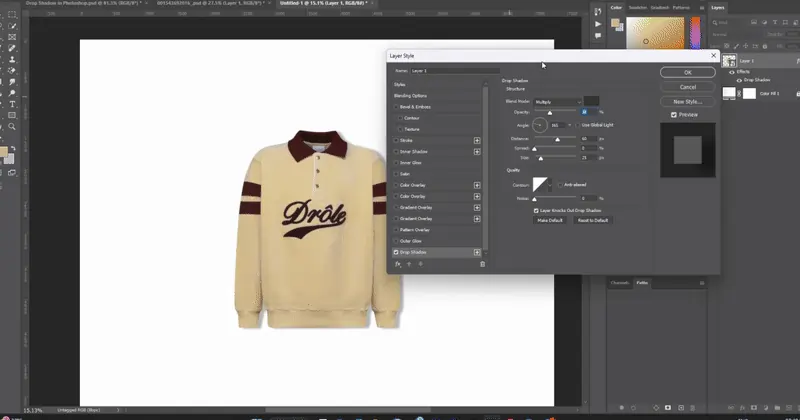800x420 pixels.
Task: Swap foreground and background colors
Action: click(x=13, y=149)
